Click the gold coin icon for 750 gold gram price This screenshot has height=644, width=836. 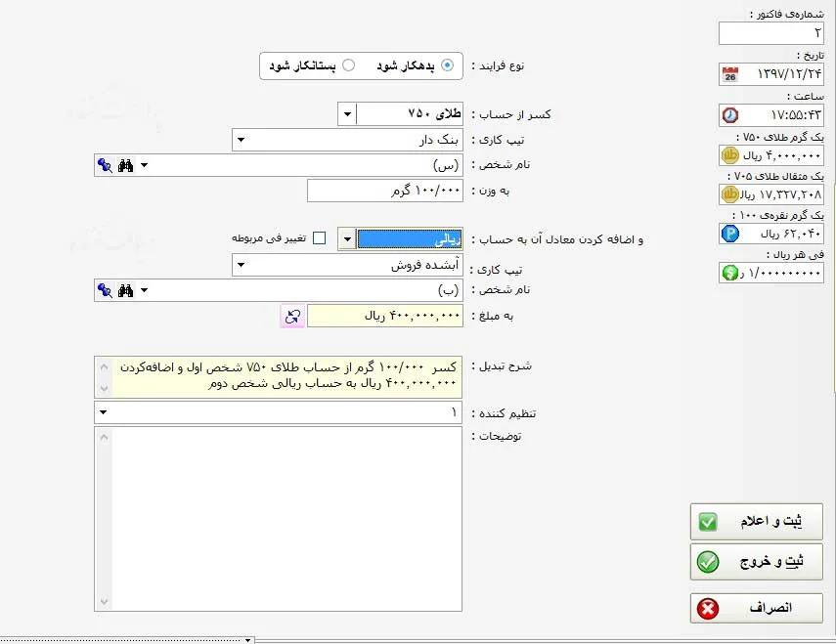[729, 155]
